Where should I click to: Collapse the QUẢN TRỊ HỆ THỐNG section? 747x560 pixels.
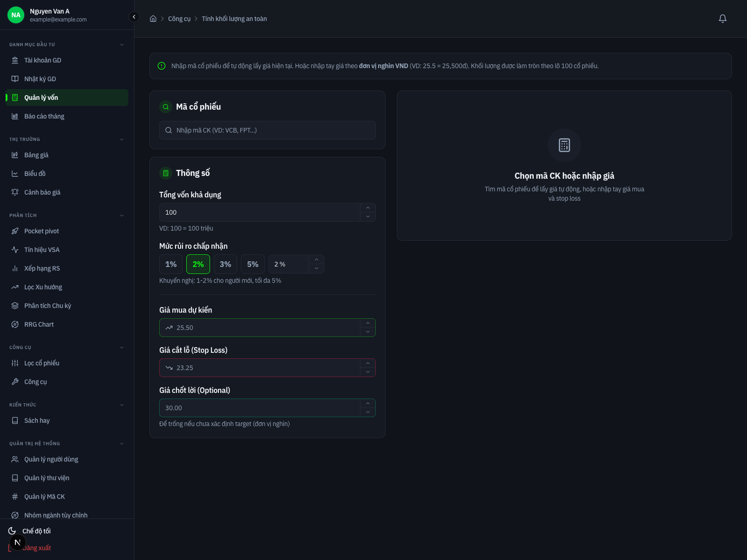(x=122, y=443)
